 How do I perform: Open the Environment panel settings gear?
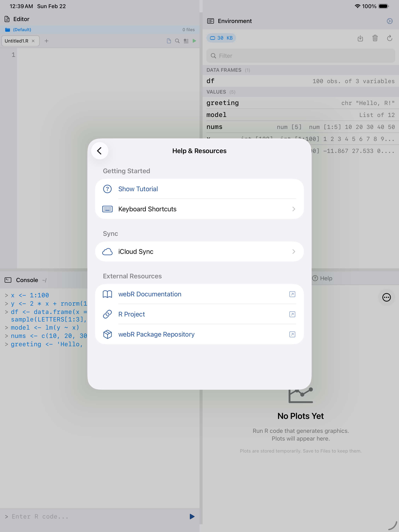click(389, 21)
